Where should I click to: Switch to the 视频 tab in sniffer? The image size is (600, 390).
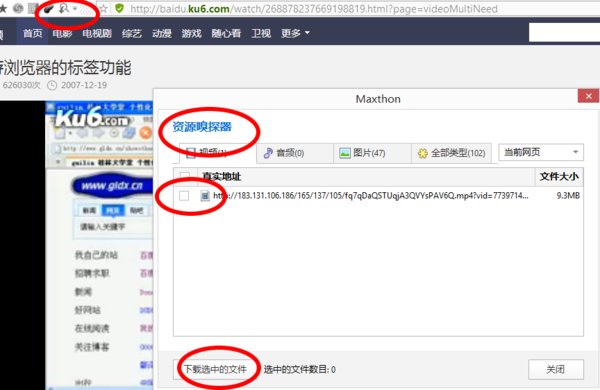[x=218, y=153]
